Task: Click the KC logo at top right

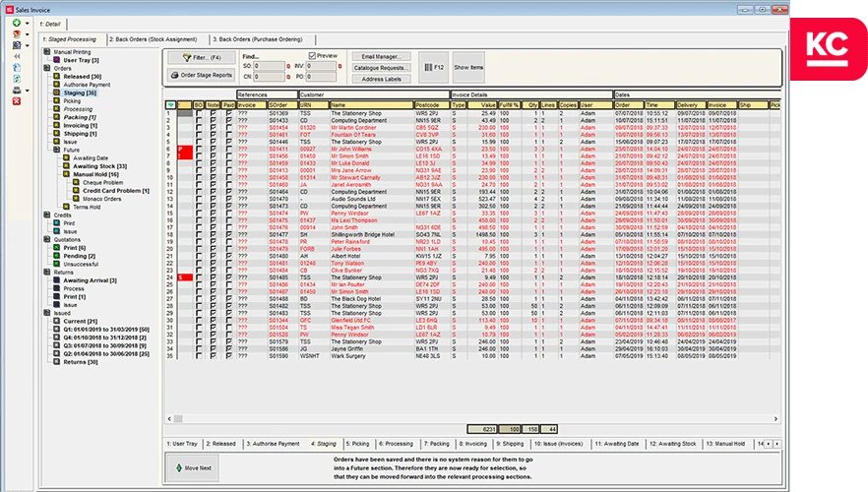Action: click(828, 48)
